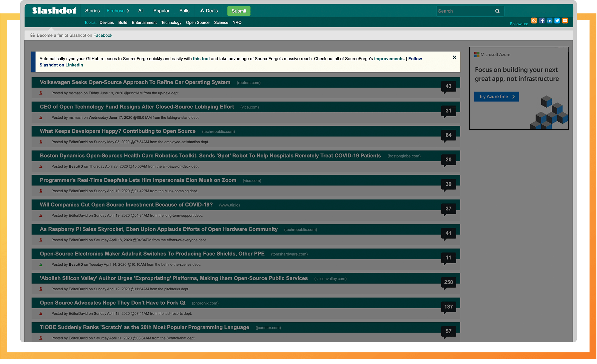Open the CEO of Open Technology Fund headline
The height and width of the screenshot is (364, 597).
coord(137,107)
